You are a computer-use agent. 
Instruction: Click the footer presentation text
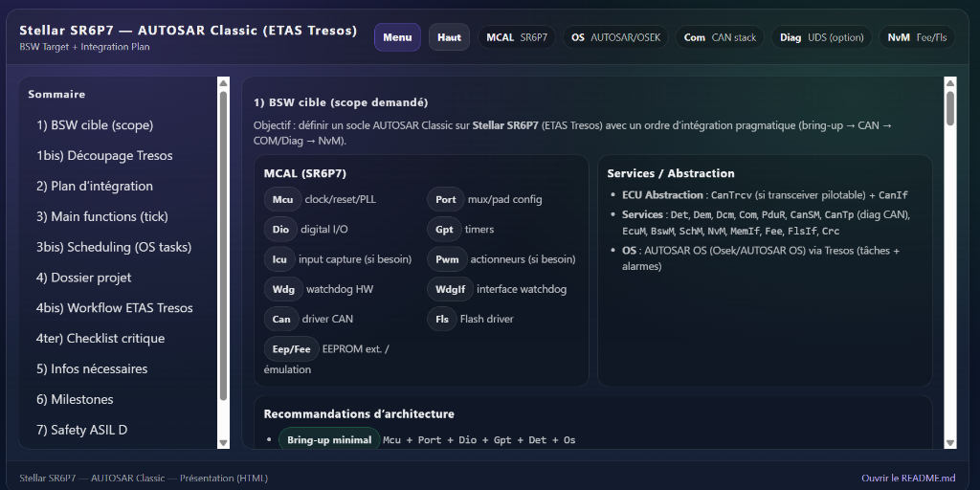(144, 479)
